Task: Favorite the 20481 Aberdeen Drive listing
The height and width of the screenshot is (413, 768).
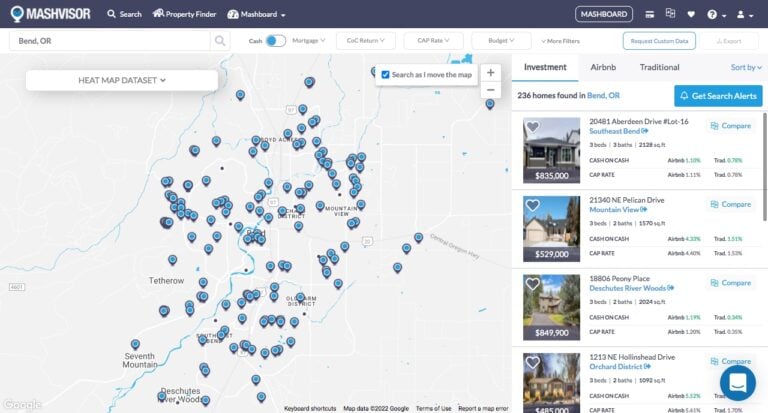Action: click(x=533, y=127)
